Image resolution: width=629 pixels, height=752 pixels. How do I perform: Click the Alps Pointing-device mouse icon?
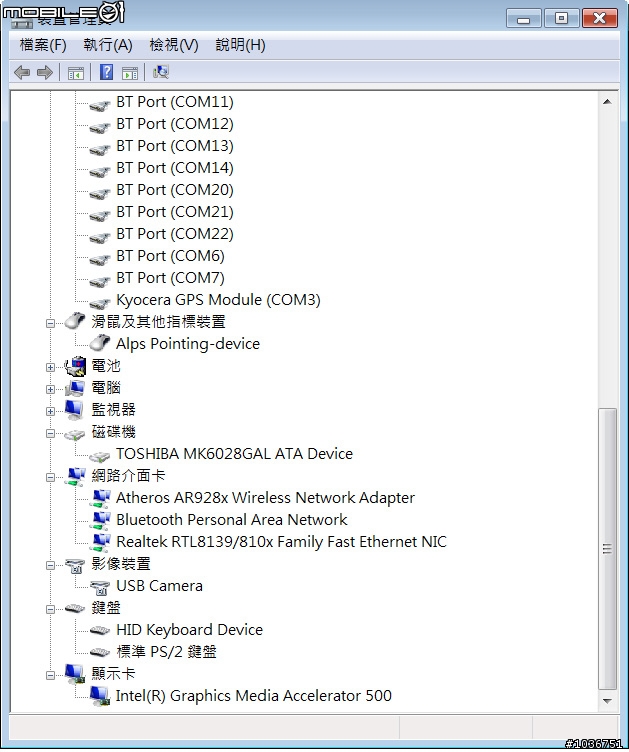click(100, 343)
